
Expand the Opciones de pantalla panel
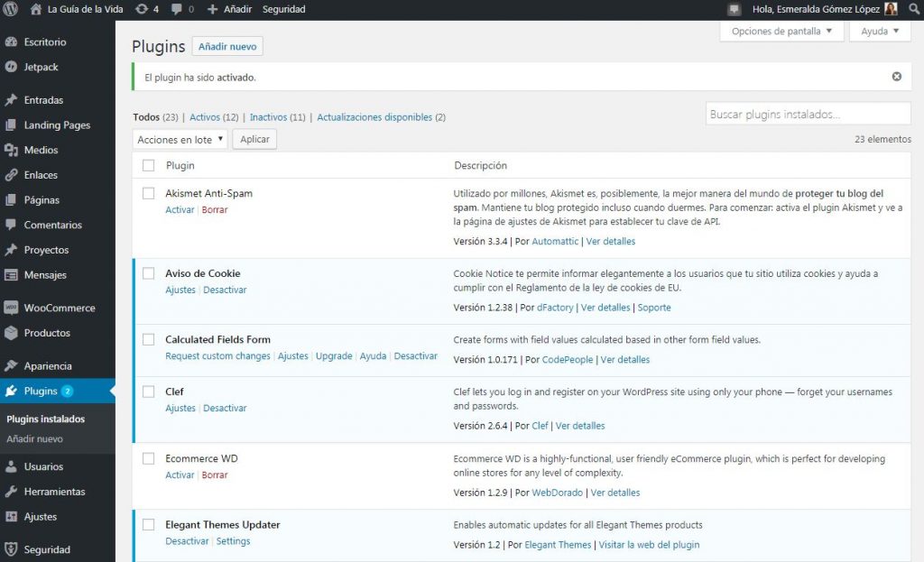coord(781,31)
